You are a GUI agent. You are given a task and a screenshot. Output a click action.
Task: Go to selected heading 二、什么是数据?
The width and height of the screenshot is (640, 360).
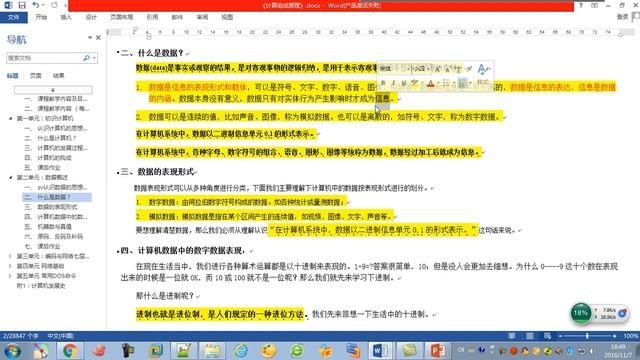57,197
